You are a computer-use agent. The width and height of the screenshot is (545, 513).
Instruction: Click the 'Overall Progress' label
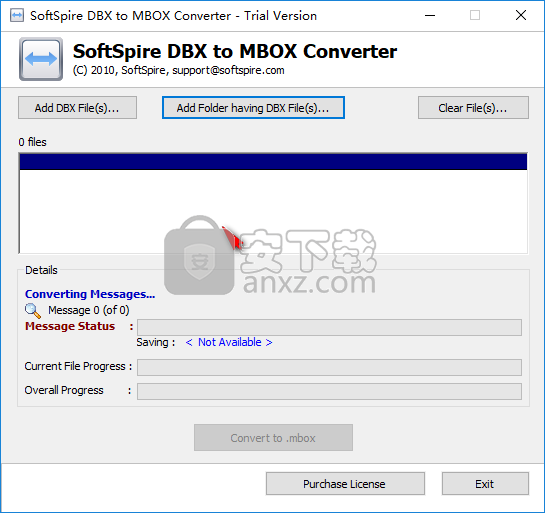64,390
